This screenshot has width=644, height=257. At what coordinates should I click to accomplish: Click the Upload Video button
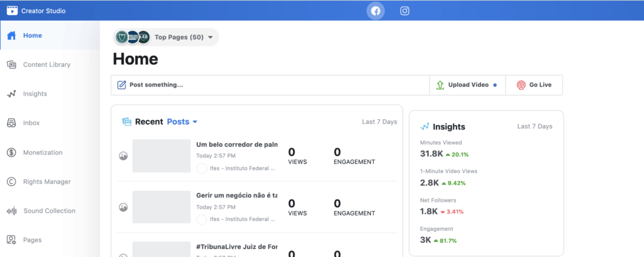coord(467,85)
